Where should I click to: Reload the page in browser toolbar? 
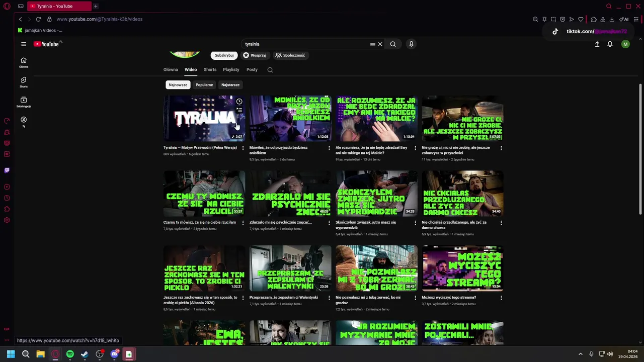(38, 19)
